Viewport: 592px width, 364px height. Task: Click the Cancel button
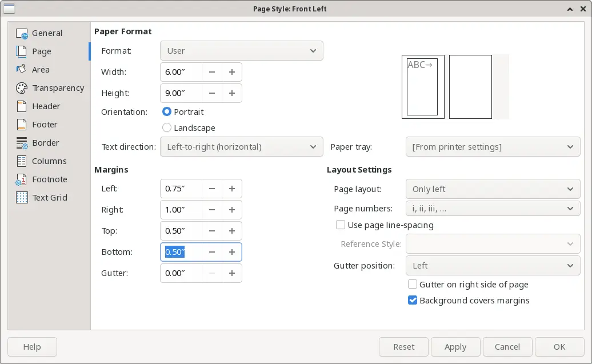tap(507, 347)
